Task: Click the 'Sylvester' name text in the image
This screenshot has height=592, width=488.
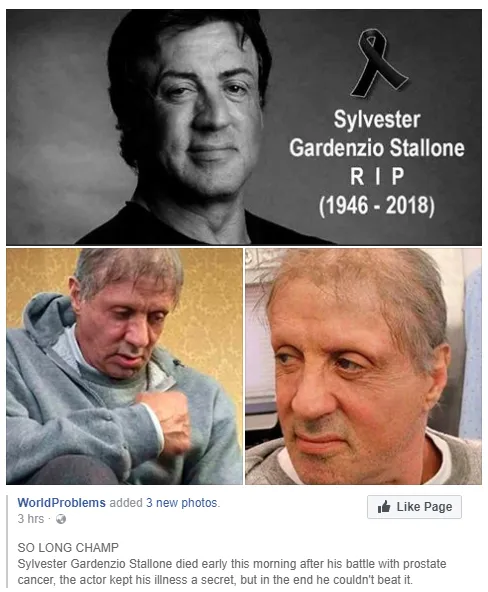Action: click(377, 119)
